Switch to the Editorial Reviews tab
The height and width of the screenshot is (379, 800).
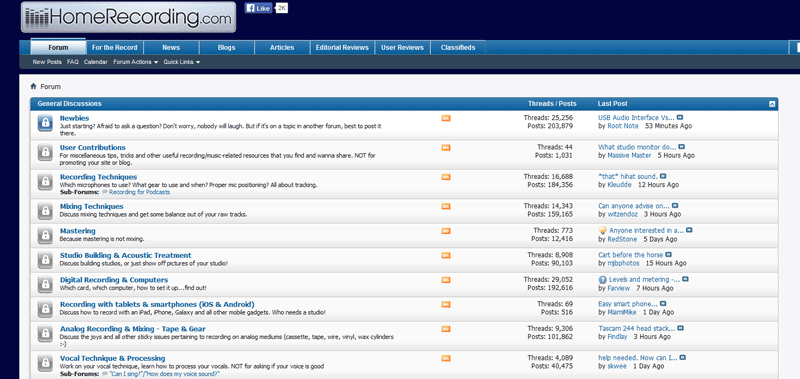(342, 47)
